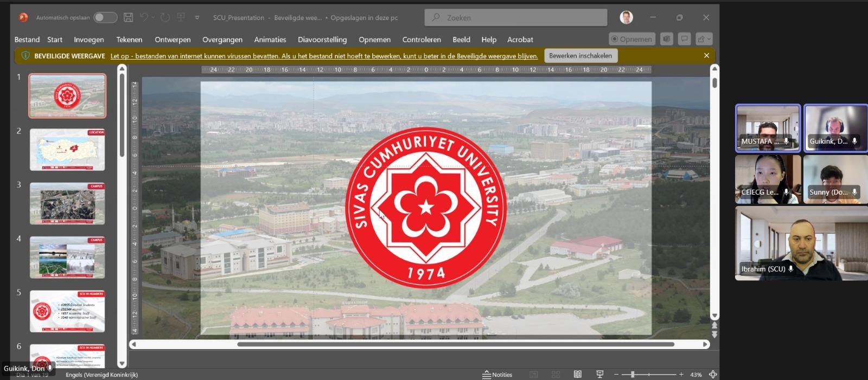Click the Teams present icon
This screenshot has height=380, width=868.
click(667, 39)
